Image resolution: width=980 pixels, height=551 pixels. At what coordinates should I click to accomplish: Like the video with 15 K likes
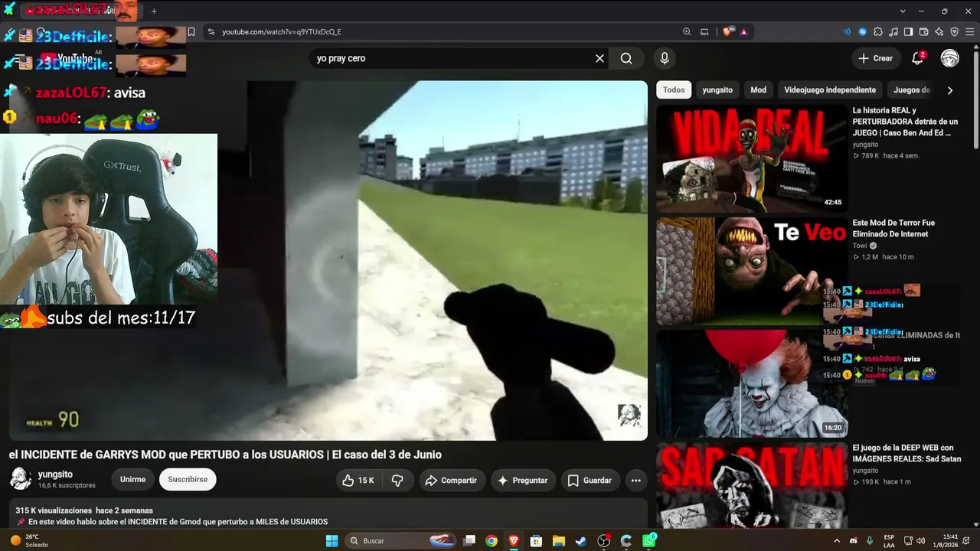click(x=358, y=480)
